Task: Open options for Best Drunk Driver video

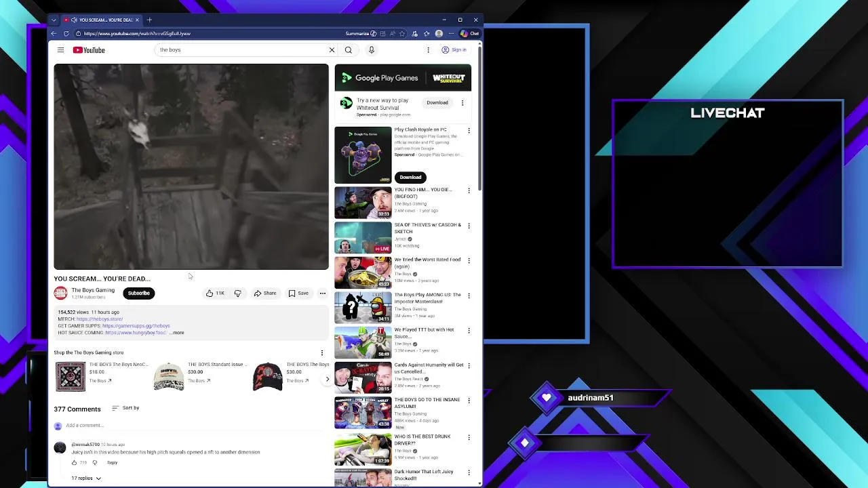Action: [469, 437]
